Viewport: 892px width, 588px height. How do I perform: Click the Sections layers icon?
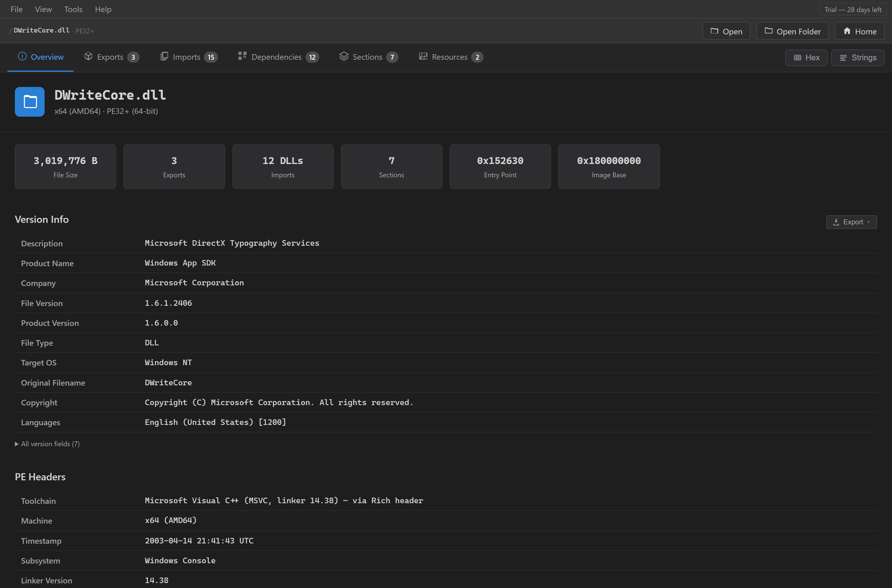click(x=344, y=56)
